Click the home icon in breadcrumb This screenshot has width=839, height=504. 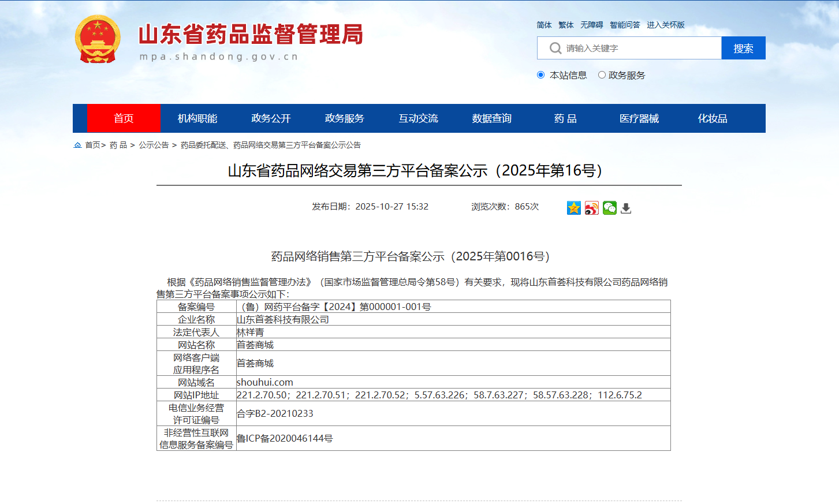pyautogui.click(x=77, y=145)
